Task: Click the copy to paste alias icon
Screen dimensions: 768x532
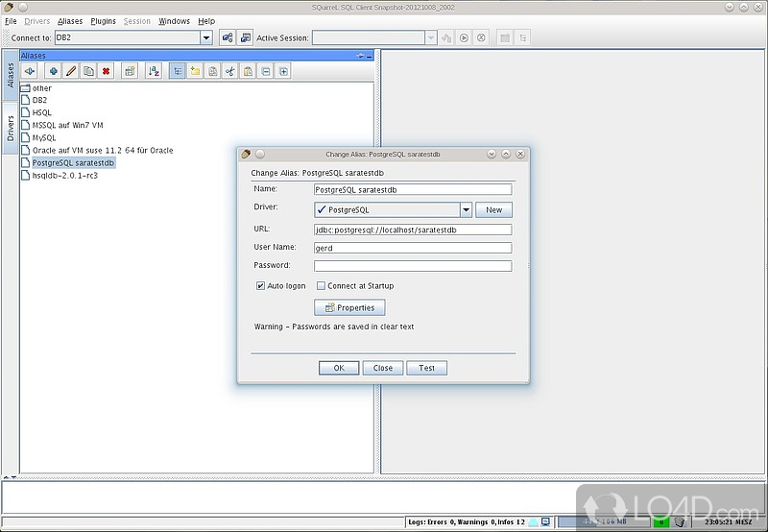Action: [x=212, y=71]
